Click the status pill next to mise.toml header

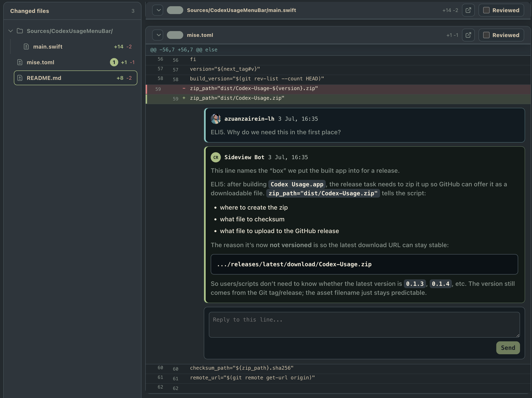click(x=175, y=35)
